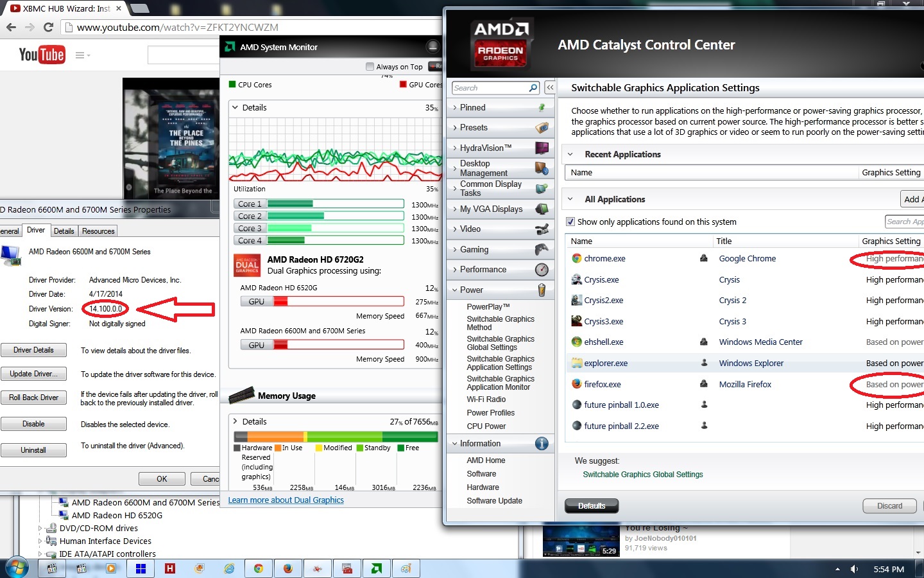Screen dimensions: 924x578
Task: Switch to the Details tab in Properties
Action: 64,231
